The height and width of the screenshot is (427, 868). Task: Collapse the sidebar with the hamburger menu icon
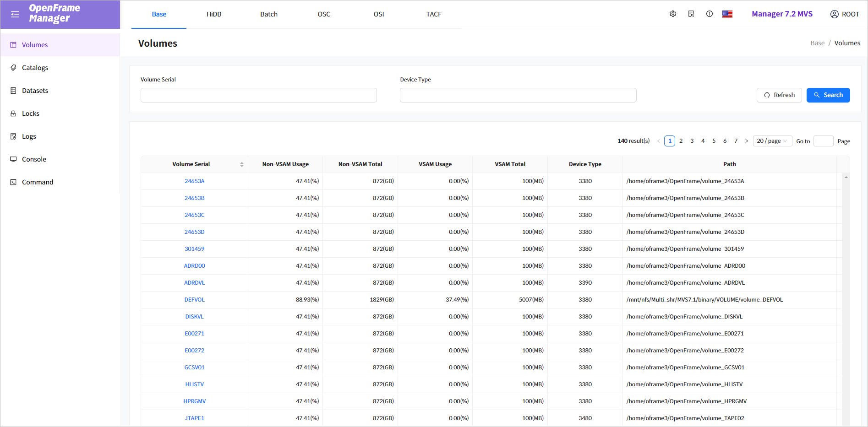point(15,14)
